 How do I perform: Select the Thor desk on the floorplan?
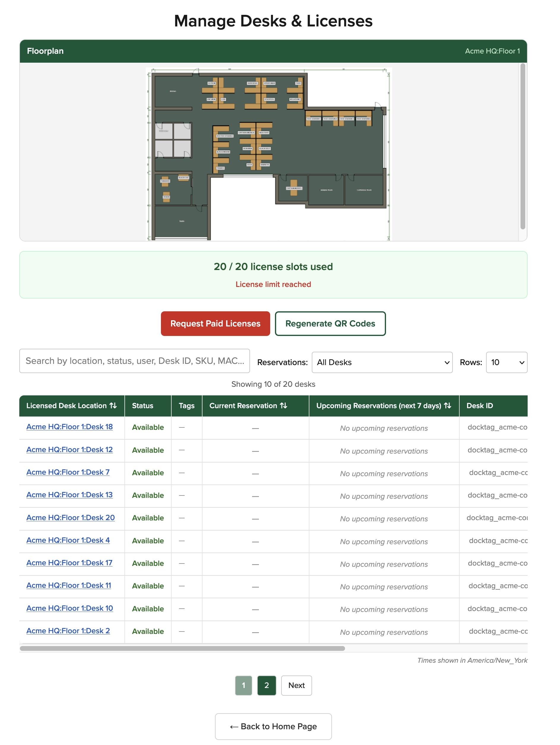click(298, 83)
